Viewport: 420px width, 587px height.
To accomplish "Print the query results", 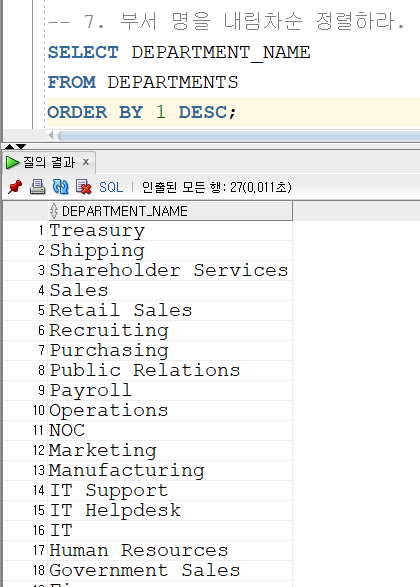I will point(37,186).
